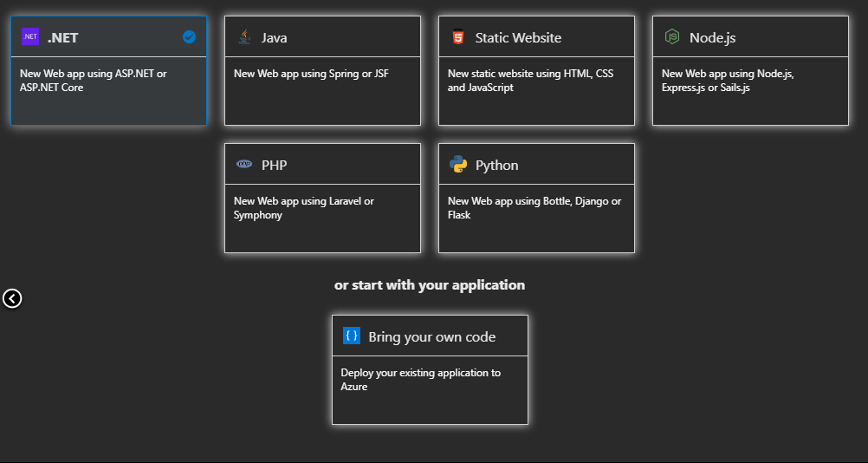Click 'New Web app using ASP.NET or ASP.NET Core'
The image size is (868, 463).
point(94,81)
